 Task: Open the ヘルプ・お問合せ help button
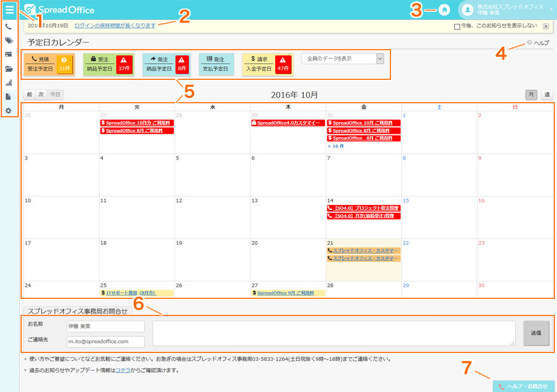click(524, 386)
